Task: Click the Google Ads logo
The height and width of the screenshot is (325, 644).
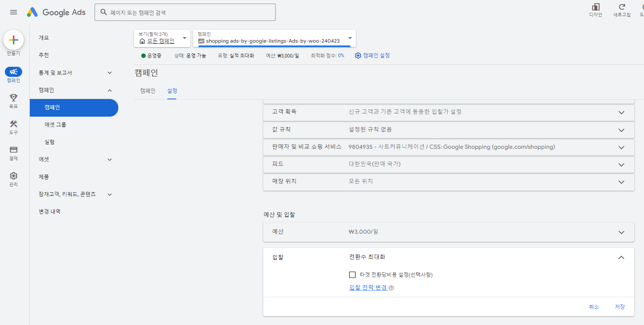Action: click(x=56, y=12)
